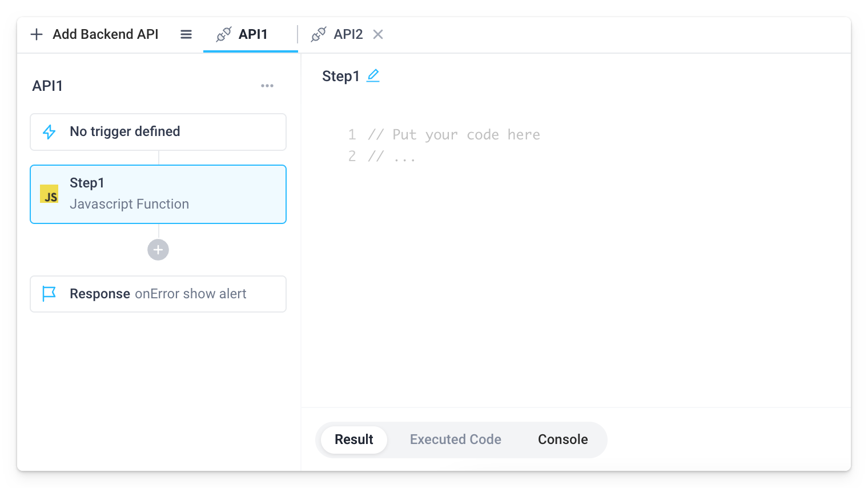Click the plus icon beside Add Backend API
This screenshot has width=868, height=488.
(x=37, y=34)
